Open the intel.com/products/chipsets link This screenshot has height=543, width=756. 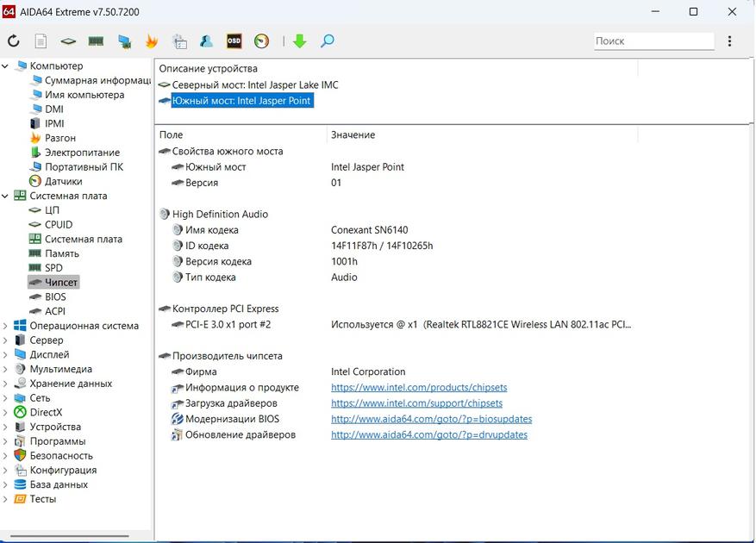(419, 388)
